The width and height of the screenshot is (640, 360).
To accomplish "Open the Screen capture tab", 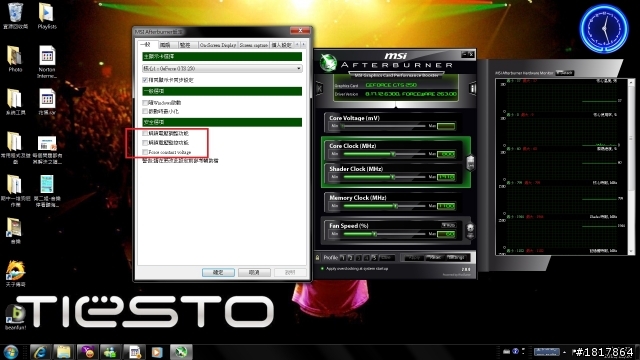I will point(253,45).
